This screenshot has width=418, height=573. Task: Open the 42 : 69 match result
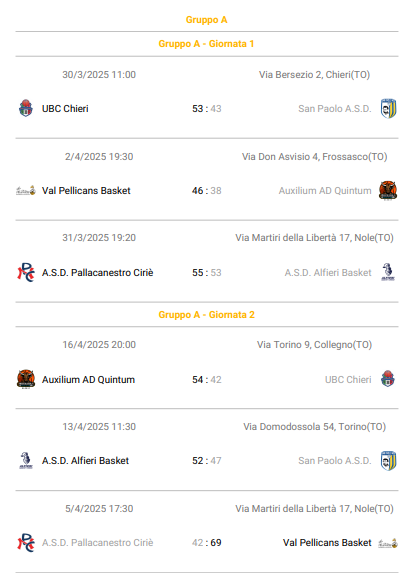pos(207,543)
